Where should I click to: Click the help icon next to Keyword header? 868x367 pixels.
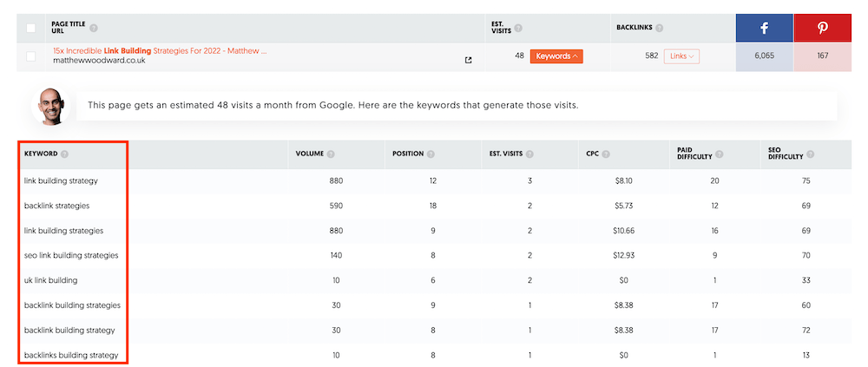coord(65,154)
